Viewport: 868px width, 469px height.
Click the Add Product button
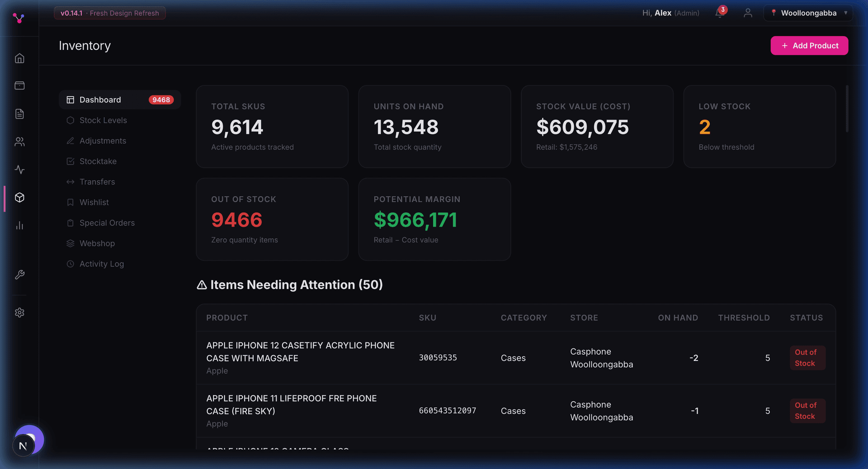click(809, 45)
